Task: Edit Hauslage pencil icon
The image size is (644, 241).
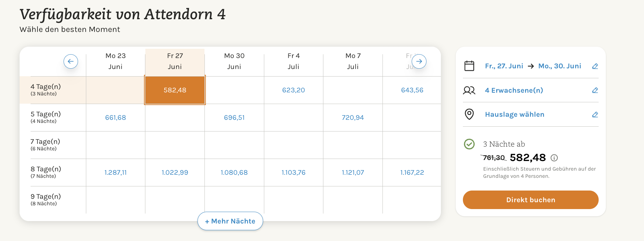Action: point(595,115)
